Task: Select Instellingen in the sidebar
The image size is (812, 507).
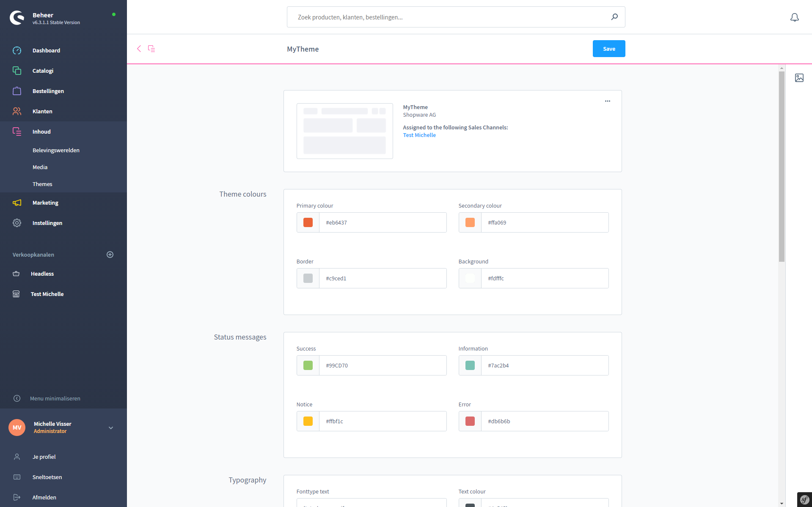Action: pyautogui.click(x=47, y=223)
